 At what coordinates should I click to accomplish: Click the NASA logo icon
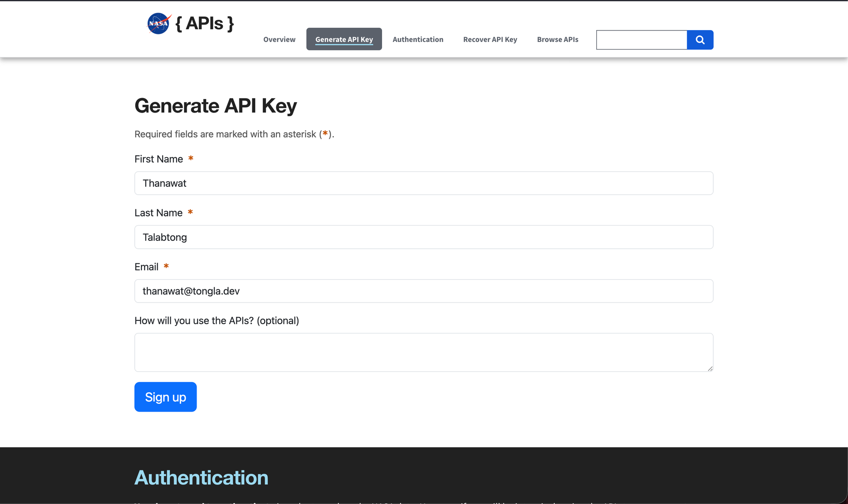tap(159, 23)
